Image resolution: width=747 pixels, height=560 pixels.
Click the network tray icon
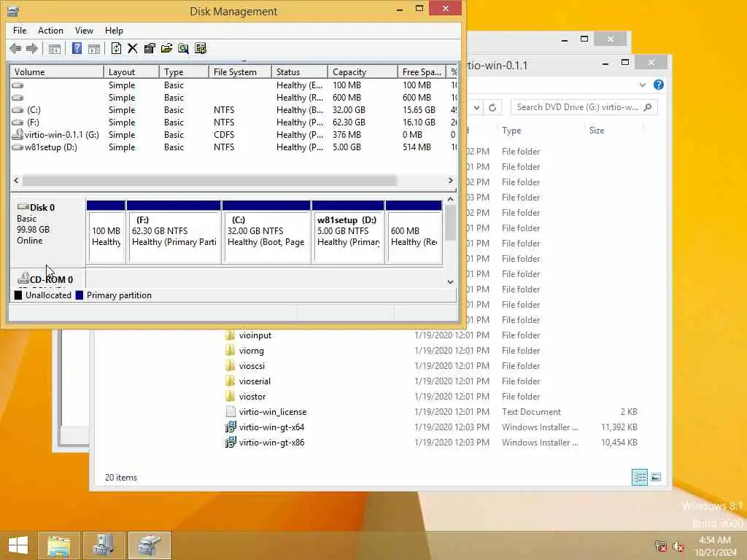click(x=660, y=545)
